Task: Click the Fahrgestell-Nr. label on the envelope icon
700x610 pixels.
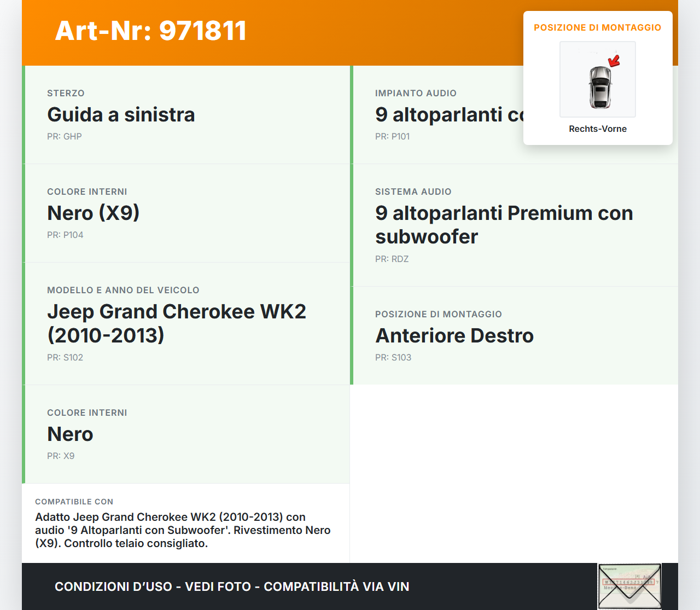Action: pyautogui.click(x=610, y=569)
